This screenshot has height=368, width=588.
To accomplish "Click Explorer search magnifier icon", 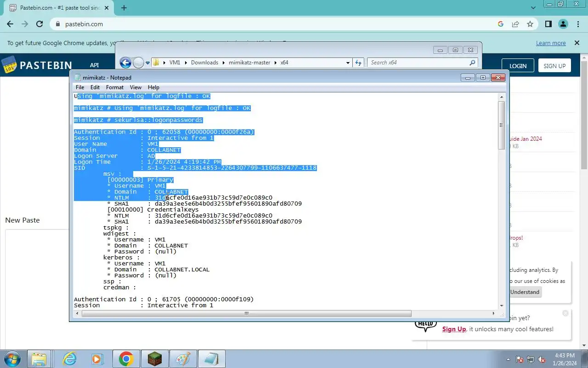I will tap(472, 63).
